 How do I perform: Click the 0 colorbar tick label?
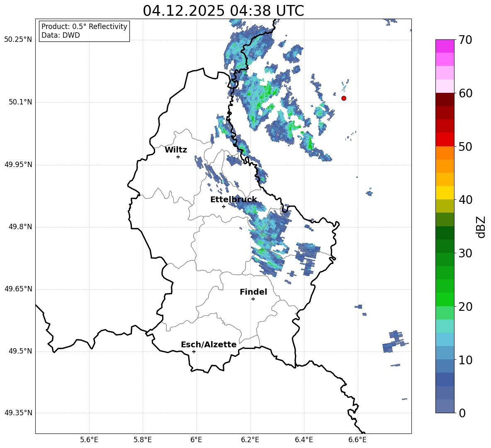tap(462, 413)
